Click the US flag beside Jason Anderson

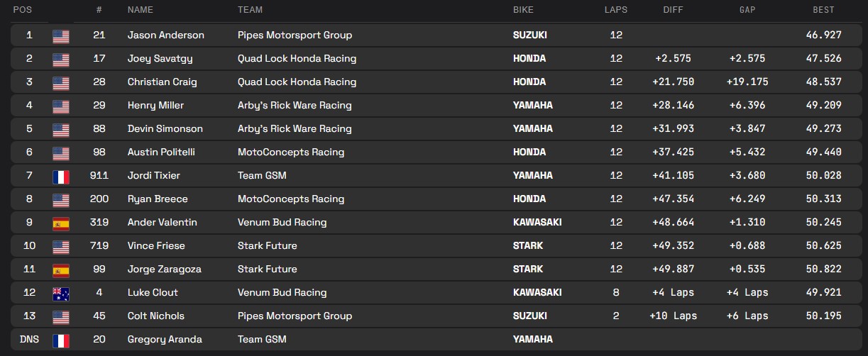coord(61,35)
